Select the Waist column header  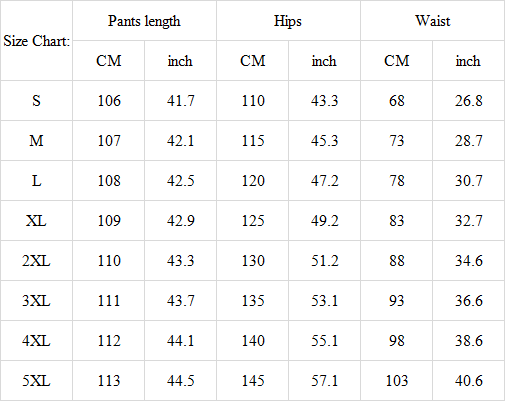click(432, 21)
